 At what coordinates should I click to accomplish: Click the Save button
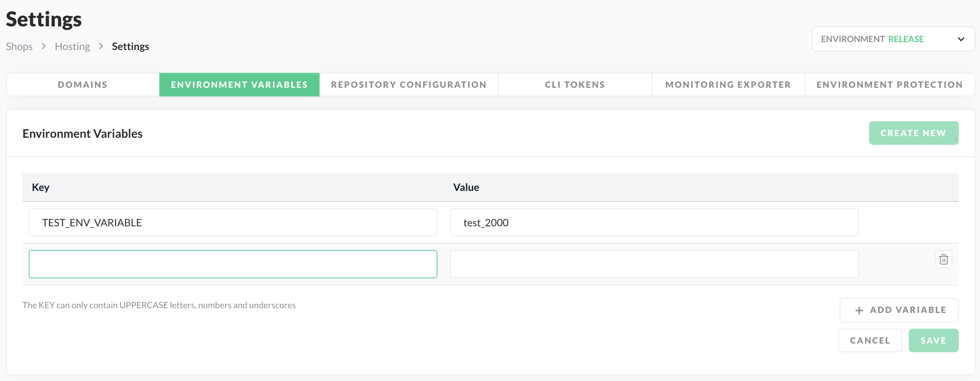coord(933,340)
